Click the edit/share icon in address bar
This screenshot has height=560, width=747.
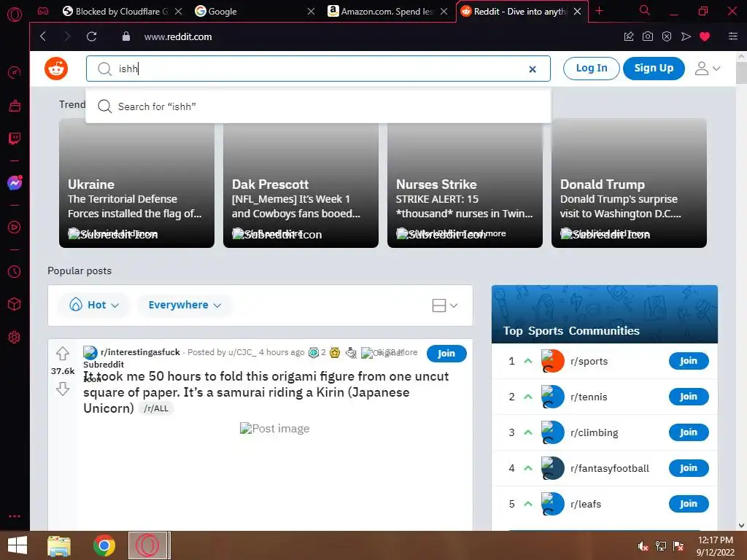point(629,36)
